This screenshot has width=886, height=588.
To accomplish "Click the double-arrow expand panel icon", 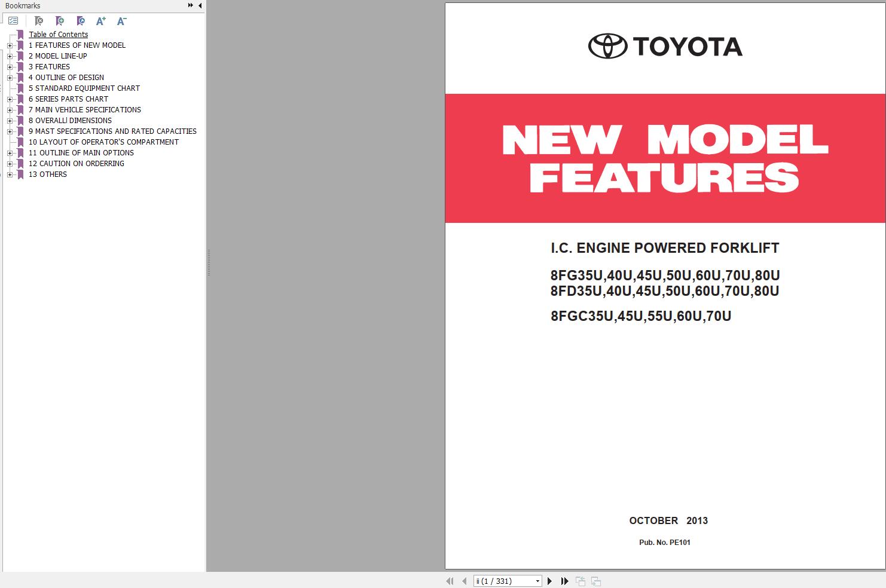I will (x=191, y=5).
